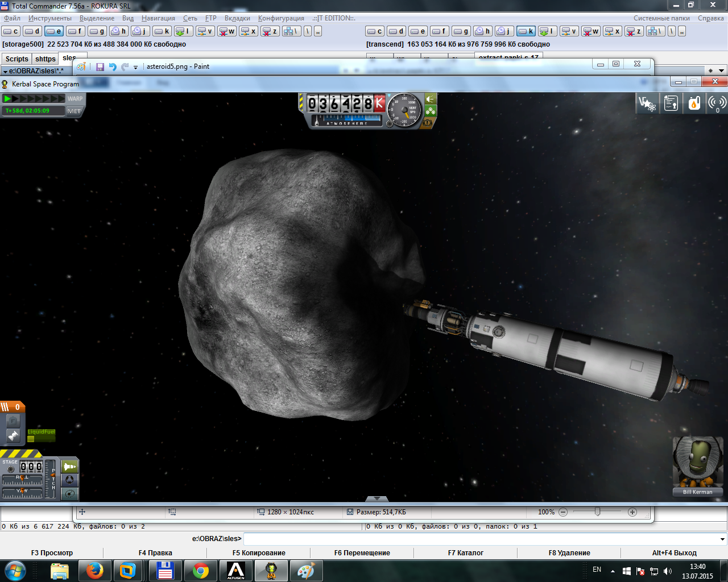
Task: Open the Map view icon
Action: pyautogui.click(x=69, y=494)
